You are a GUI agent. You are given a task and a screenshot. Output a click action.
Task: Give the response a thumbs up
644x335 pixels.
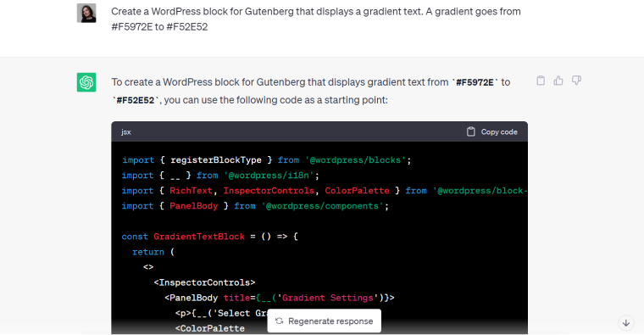click(x=558, y=81)
